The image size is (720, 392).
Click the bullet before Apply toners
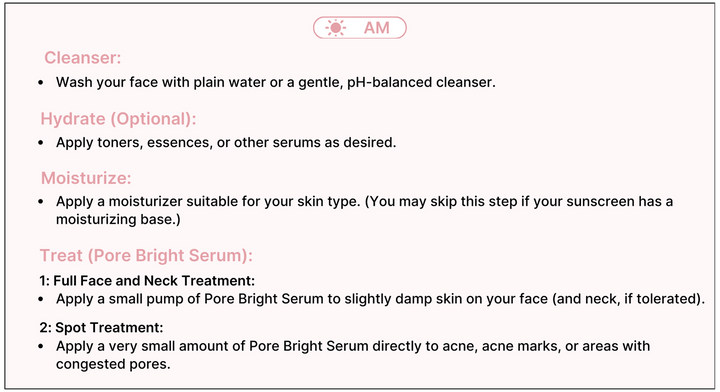(41, 143)
